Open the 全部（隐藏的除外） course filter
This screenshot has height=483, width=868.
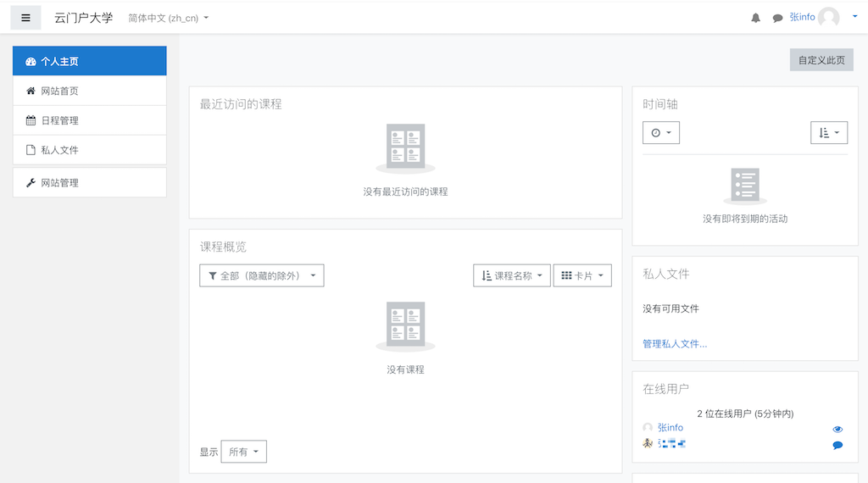pyautogui.click(x=262, y=275)
